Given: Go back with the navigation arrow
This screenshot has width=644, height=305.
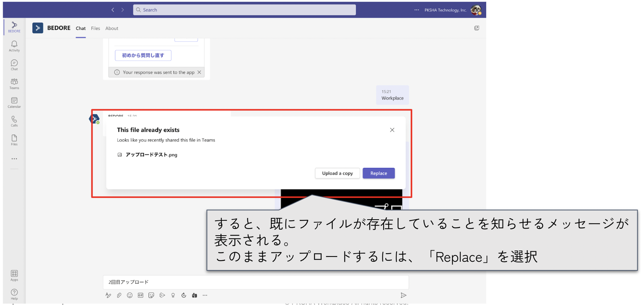Looking at the screenshot, I should (x=113, y=10).
